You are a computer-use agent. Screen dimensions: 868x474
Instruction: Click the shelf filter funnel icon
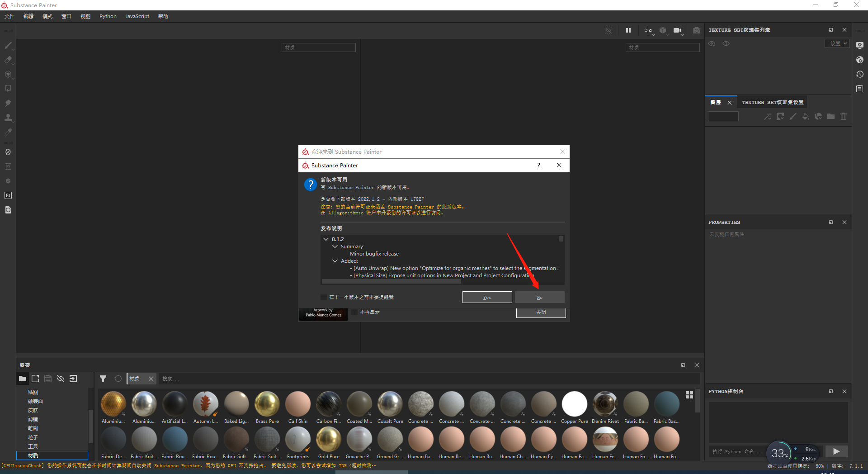pyautogui.click(x=103, y=379)
